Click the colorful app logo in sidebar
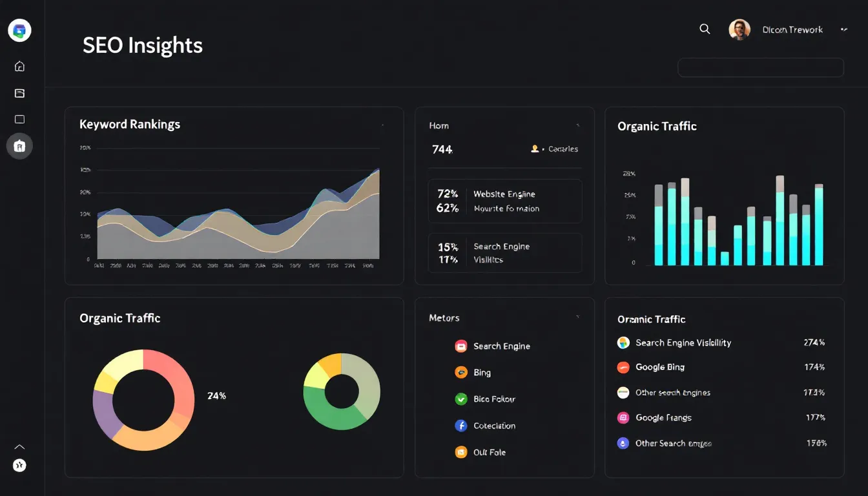The width and height of the screenshot is (868, 496). coord(19,30)
